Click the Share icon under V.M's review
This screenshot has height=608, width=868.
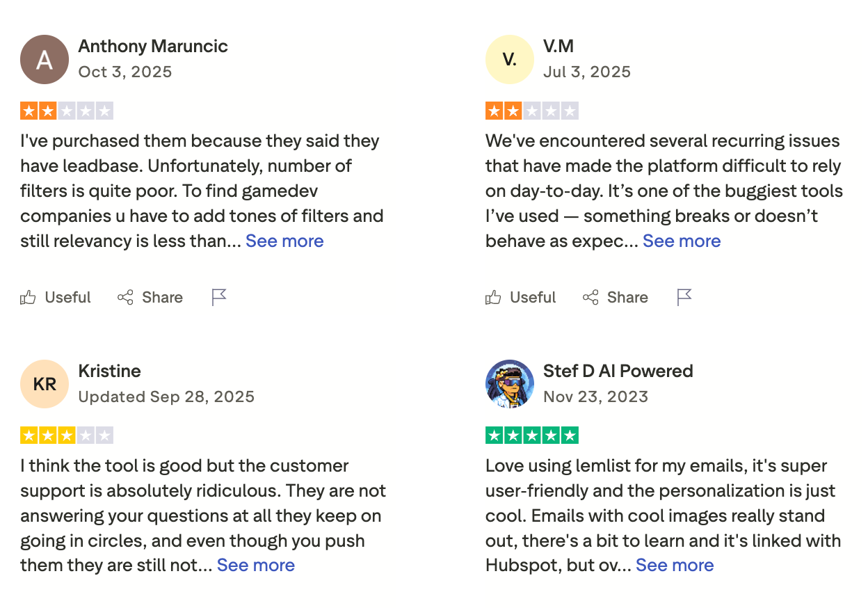coord(615,297)
